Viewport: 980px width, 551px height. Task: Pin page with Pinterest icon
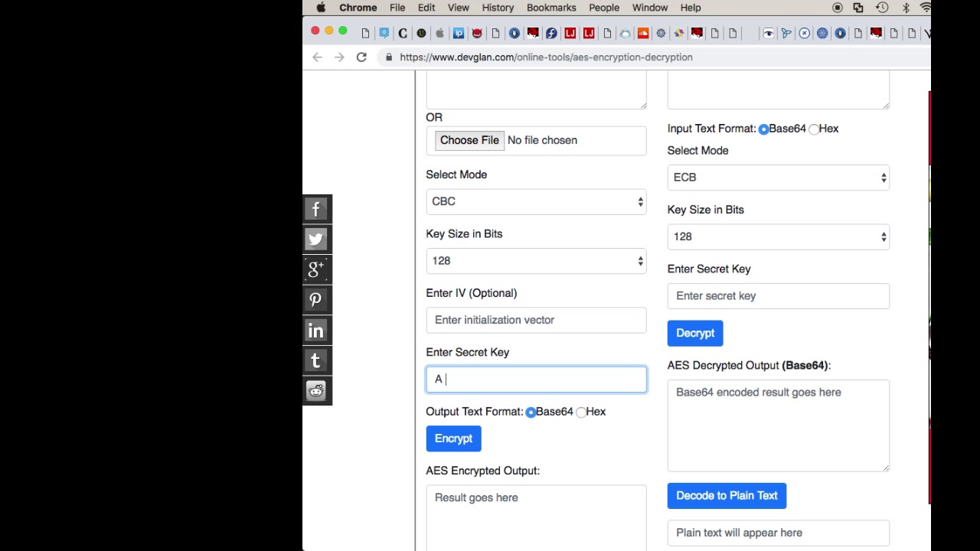316,300
